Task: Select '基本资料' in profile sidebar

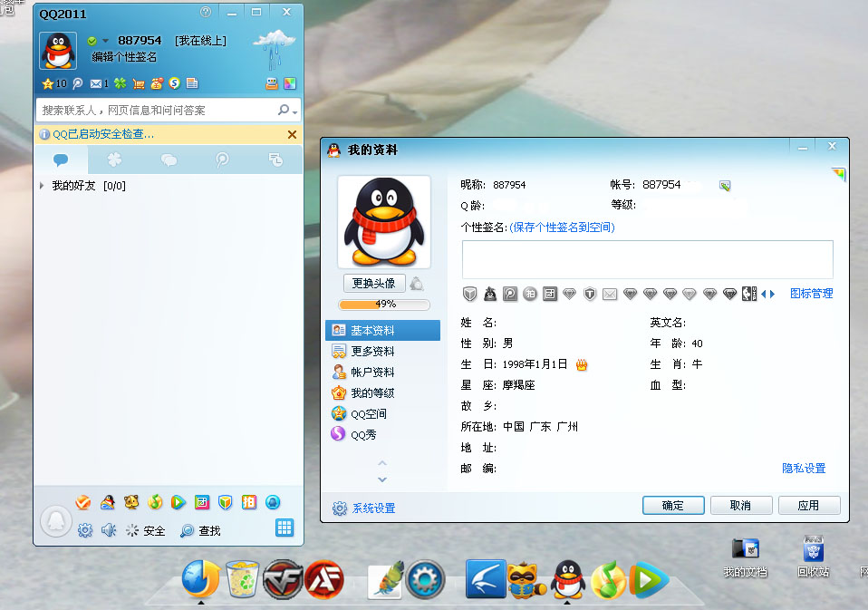Action: [x=383, y=331]
